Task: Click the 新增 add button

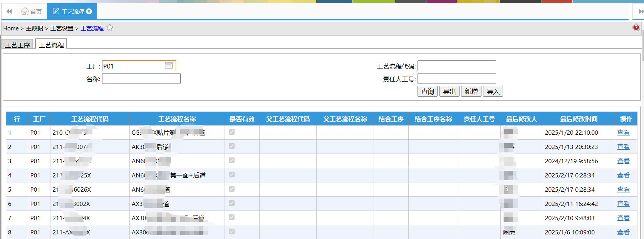Action: tap(471, 91)
